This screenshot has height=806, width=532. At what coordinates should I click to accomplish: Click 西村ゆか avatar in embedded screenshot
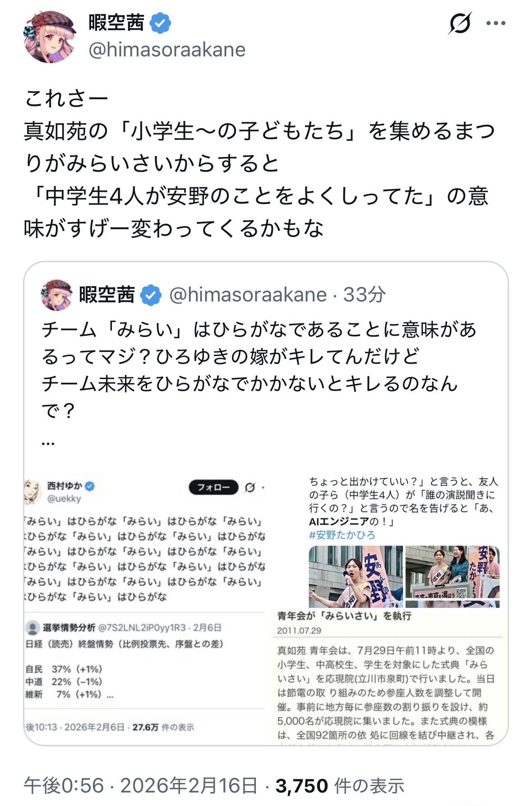point(32,492)
